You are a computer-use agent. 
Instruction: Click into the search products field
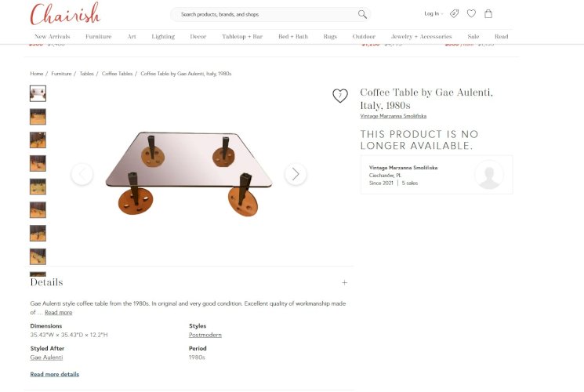(267, 15)
